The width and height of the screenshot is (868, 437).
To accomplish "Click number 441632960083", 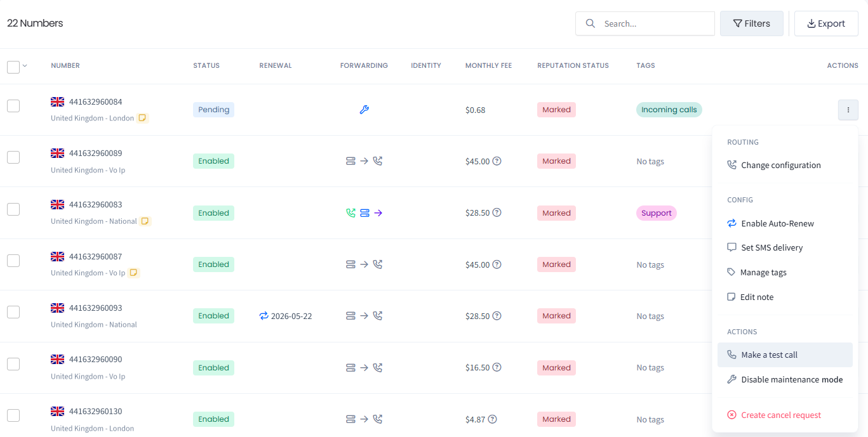I will point(96,205).
